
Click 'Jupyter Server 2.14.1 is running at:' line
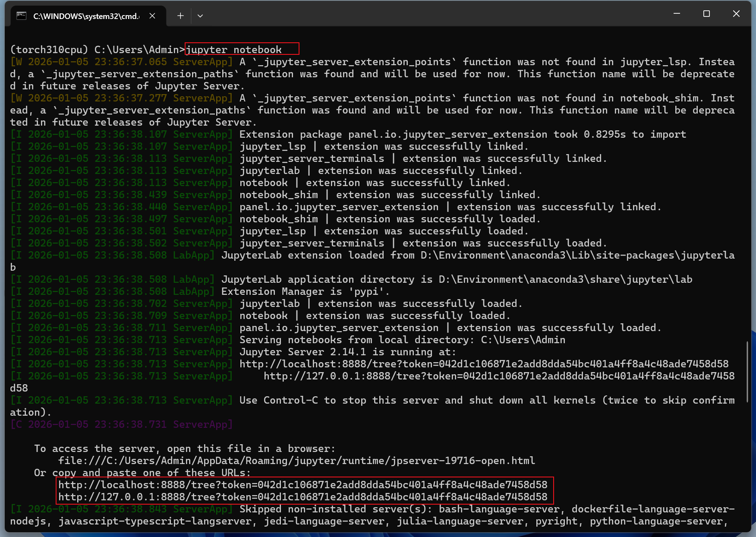pos(348,352)
